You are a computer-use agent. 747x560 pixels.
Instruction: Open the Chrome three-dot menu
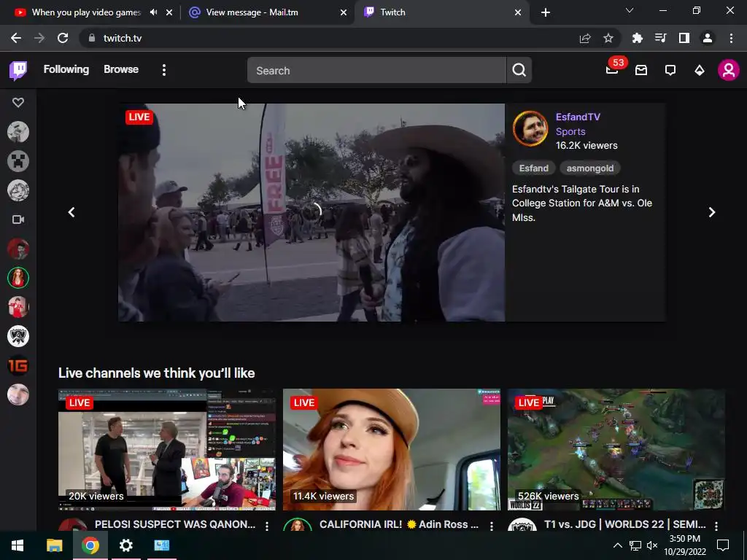click(731, 38)
